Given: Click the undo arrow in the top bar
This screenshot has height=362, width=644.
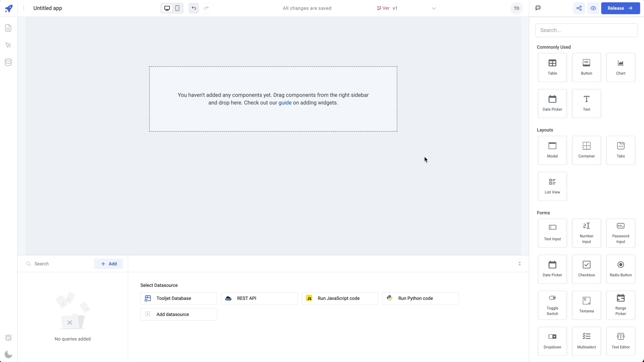Looking at the screenshot, I should pos(194,8).
